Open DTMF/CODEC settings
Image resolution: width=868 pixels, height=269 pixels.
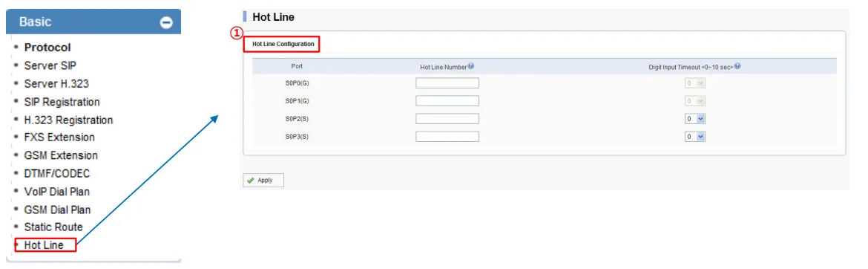pyautogui.click(x=57, y=174)
